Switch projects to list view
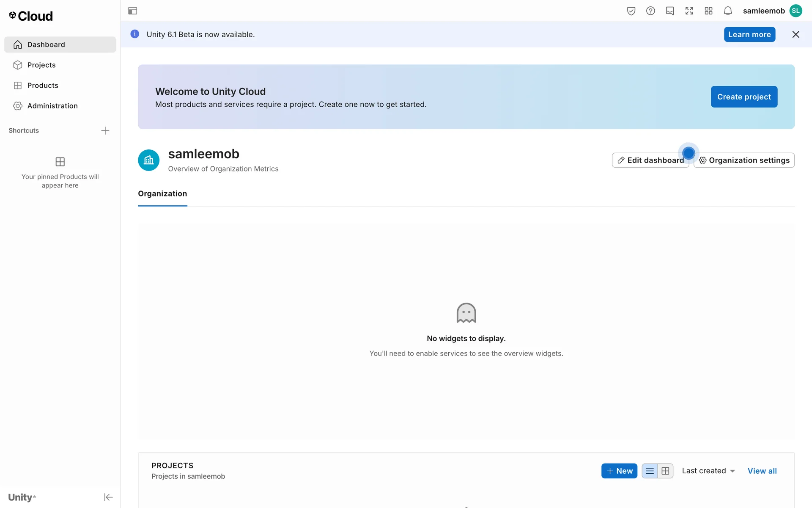 click(x=650, y=471)
